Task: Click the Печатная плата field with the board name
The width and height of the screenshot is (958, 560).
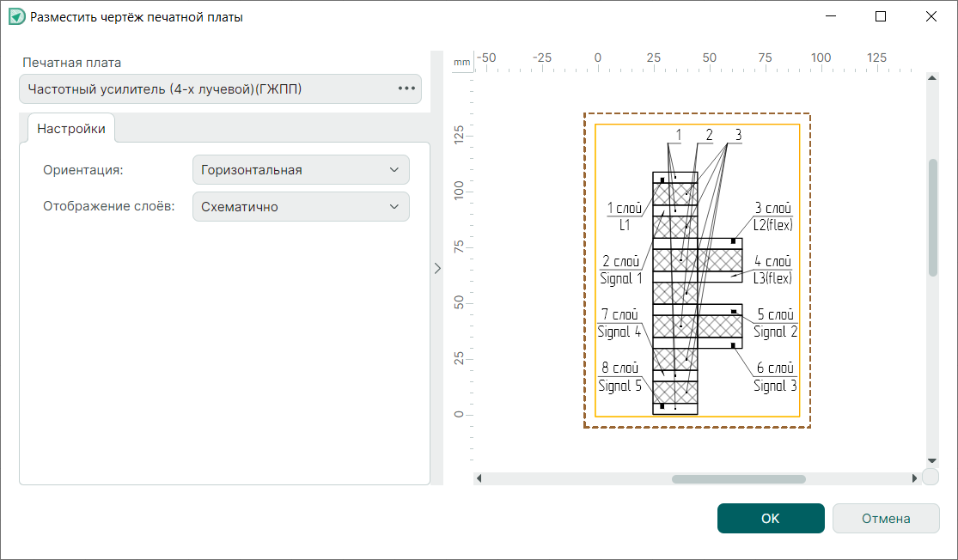Action: click(206, 88)
